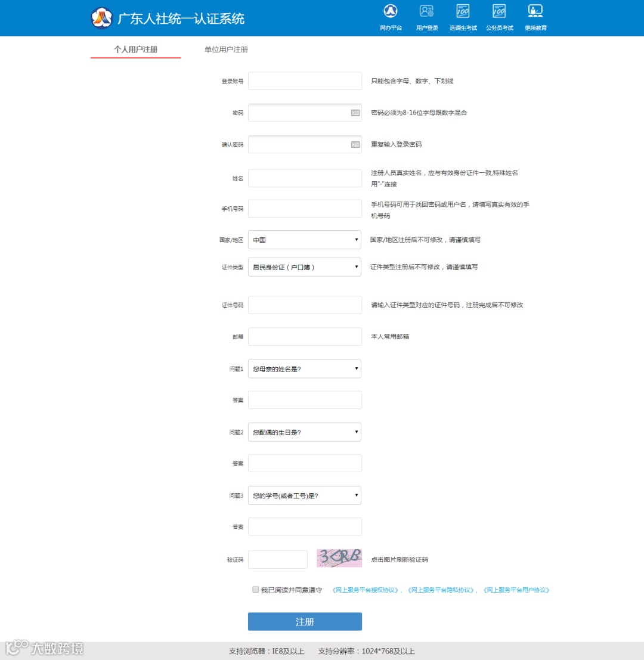Click soft keyboard icon in 确认密码 field

pos(355,144)
